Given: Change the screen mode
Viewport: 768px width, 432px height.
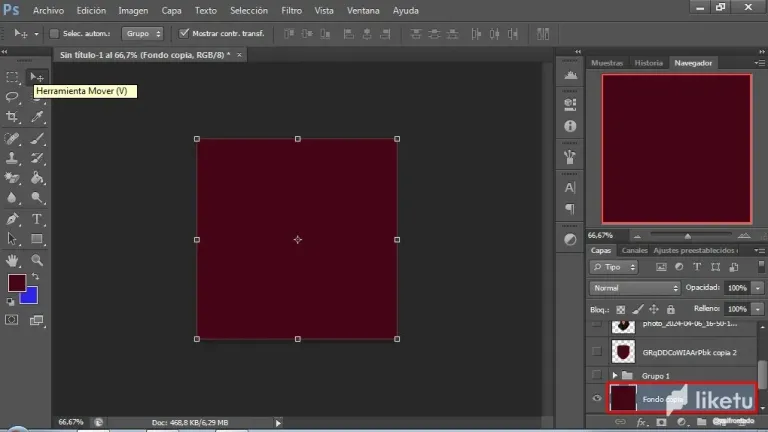Looking at the screenshot, I should (x=37, y=320).
